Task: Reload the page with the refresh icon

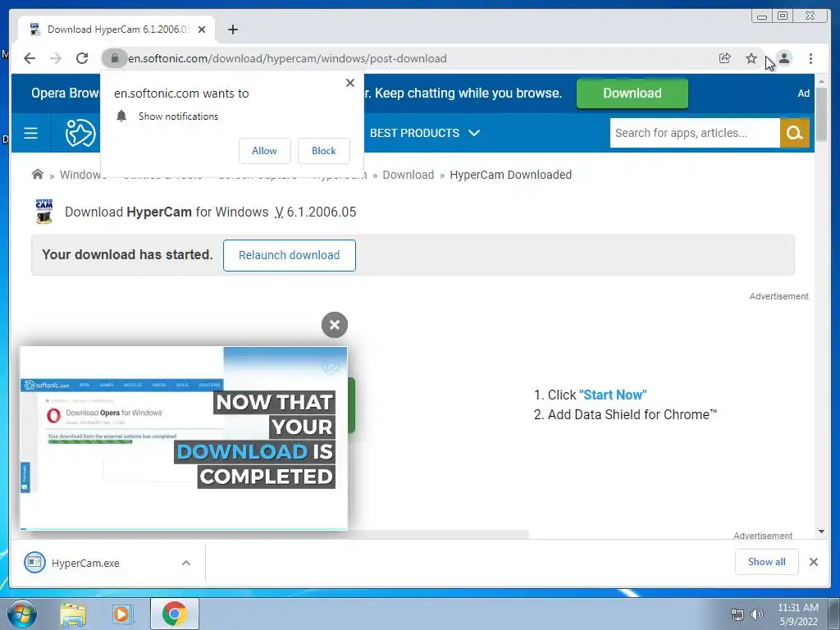Action: (x=82, y=58)
